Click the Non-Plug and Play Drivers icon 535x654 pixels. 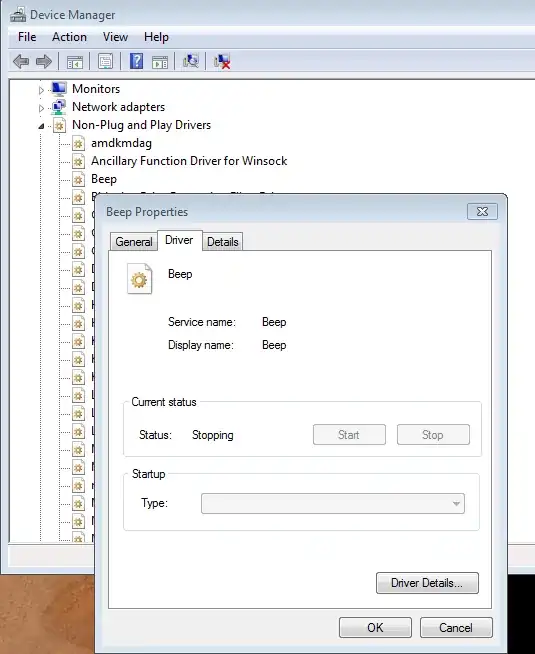pyautogui.click(x=59, y=125)
